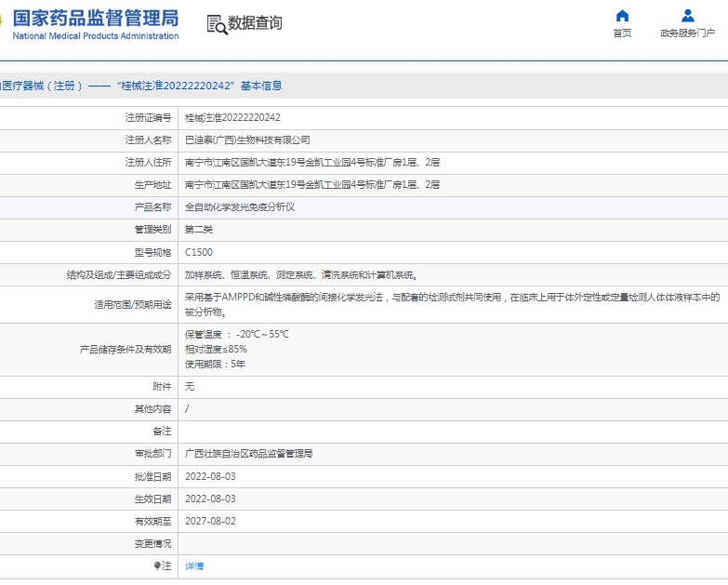Image resolution: width=728 pixels, height=585 pixels.
Task: Click the 附件 value 无
Action: click(x=190, y=386)
